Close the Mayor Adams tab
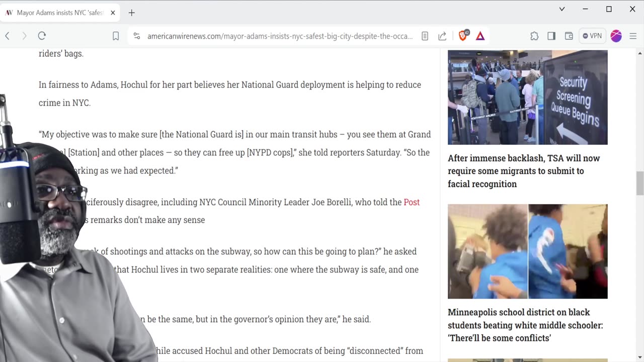 click(112, 13)
